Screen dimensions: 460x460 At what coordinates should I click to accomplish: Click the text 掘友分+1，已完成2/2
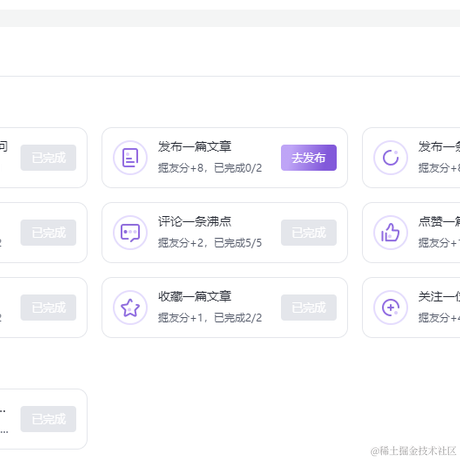click(x=210, y=318)
